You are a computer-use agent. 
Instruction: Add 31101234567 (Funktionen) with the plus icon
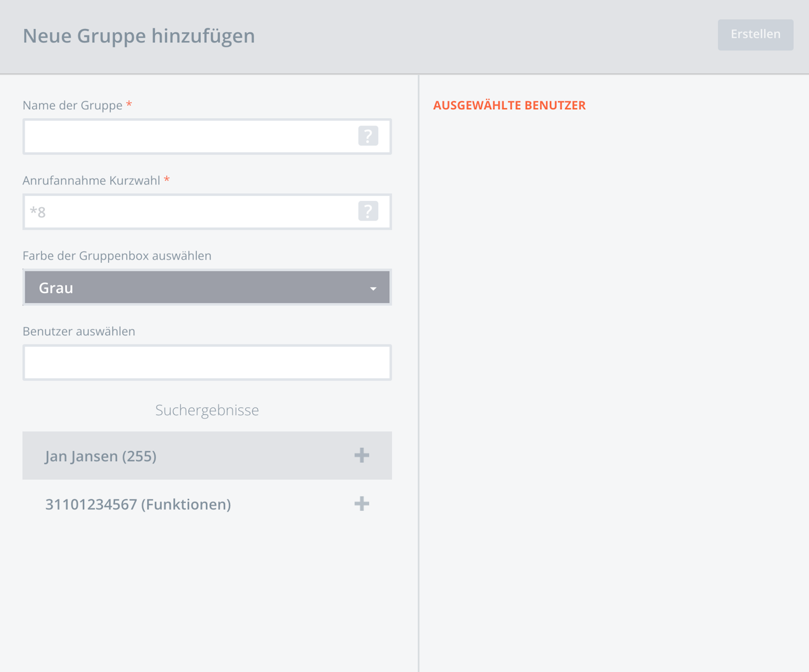pyautogui.click(x=362, y=503)
